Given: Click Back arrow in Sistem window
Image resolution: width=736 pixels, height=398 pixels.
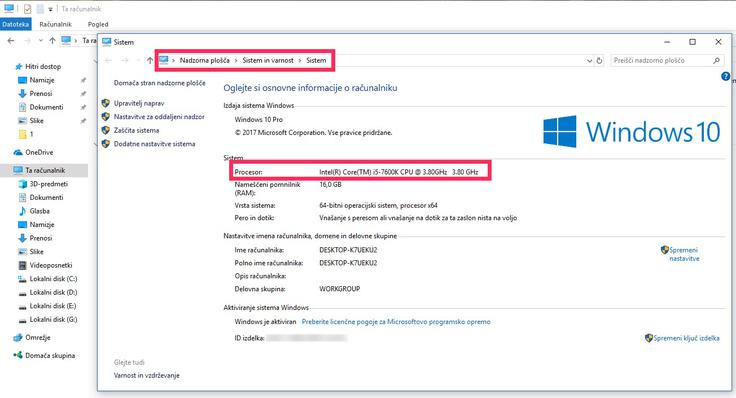Looking at the screenshot, I should (108, 61).
